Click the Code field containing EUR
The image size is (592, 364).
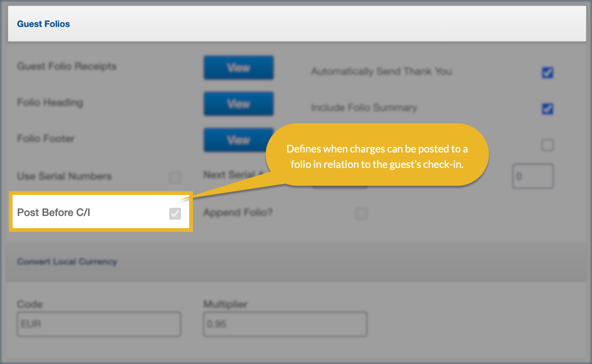pyautogui.click(x=99, y=324)
